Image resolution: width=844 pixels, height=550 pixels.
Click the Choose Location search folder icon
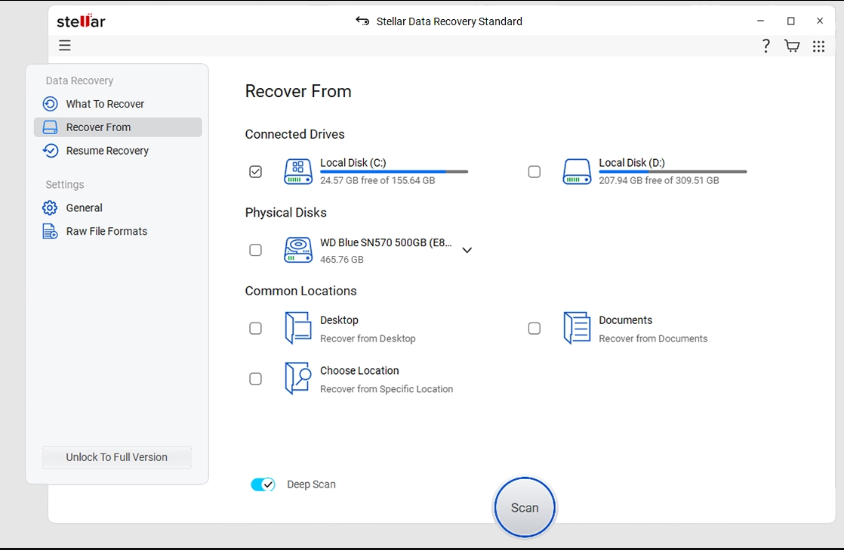coord(298,378)
